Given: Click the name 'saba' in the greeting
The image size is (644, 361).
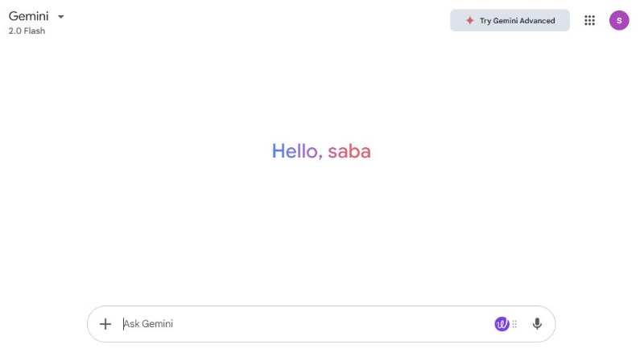Looking at the screenshot, I should click(349, 151).
